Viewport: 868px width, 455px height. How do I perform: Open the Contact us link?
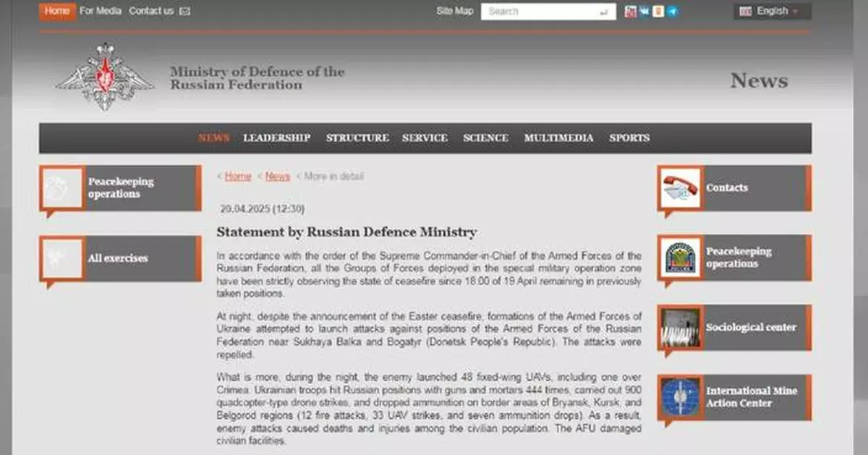pyautogui.click(x=151, y=11)
